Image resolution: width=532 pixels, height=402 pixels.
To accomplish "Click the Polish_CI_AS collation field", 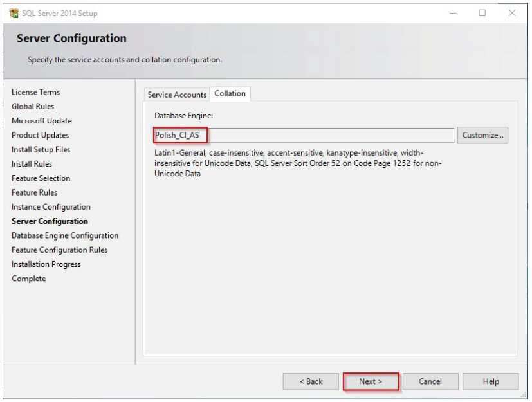I will click(304, 135).
